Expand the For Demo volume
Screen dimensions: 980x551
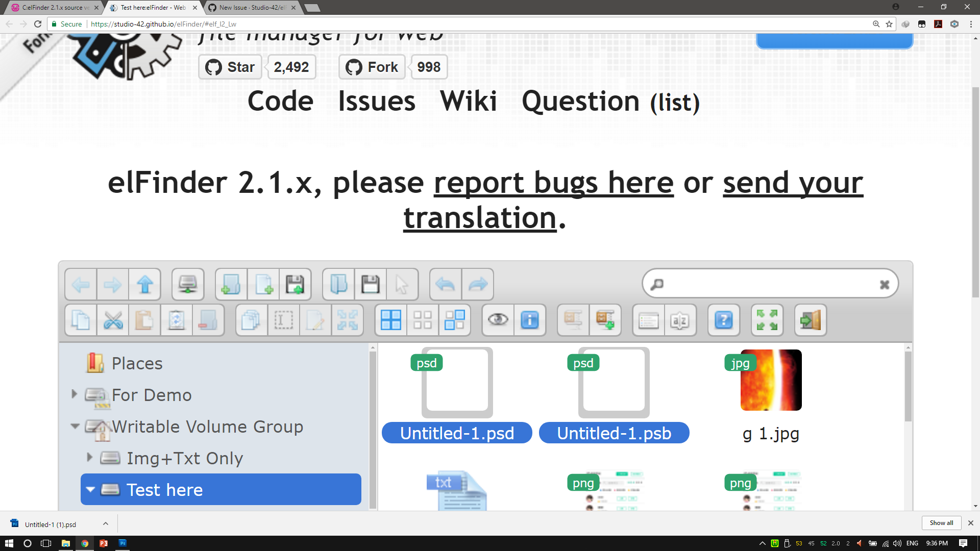point(74,394)
